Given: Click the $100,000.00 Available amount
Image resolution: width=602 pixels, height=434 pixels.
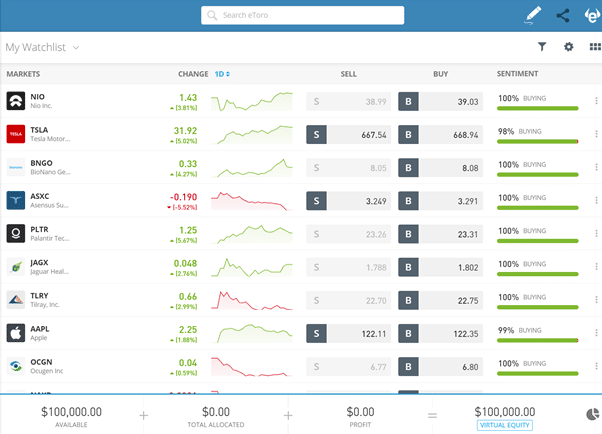Looking at the screenshot, I should pos(71,412).
